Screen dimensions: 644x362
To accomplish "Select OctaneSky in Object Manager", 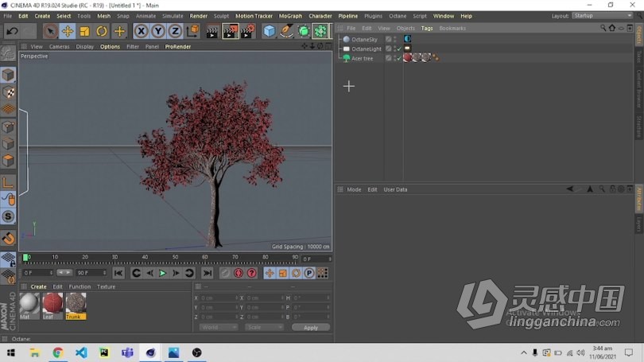I will pos(364,40).
